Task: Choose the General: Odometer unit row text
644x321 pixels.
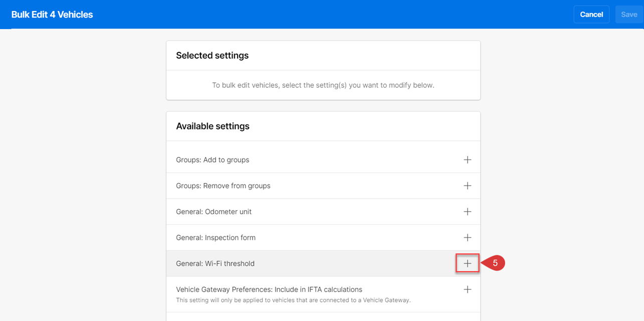Action: click(213, 212)
